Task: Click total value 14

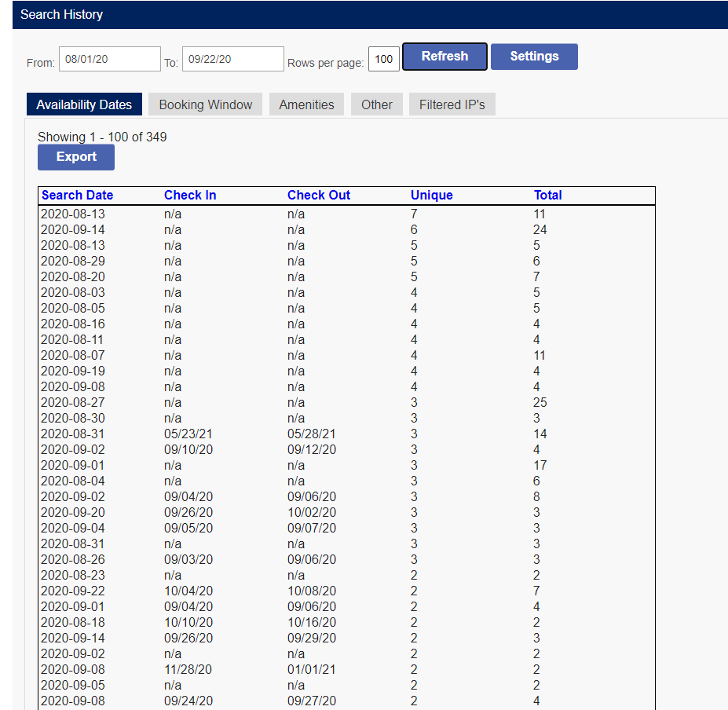Action: pos(540,434)
